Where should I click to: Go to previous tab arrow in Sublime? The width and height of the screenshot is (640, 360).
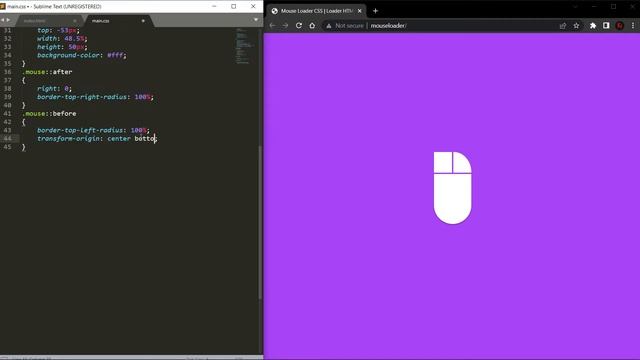pyautogui.click(x=2, y=20)
